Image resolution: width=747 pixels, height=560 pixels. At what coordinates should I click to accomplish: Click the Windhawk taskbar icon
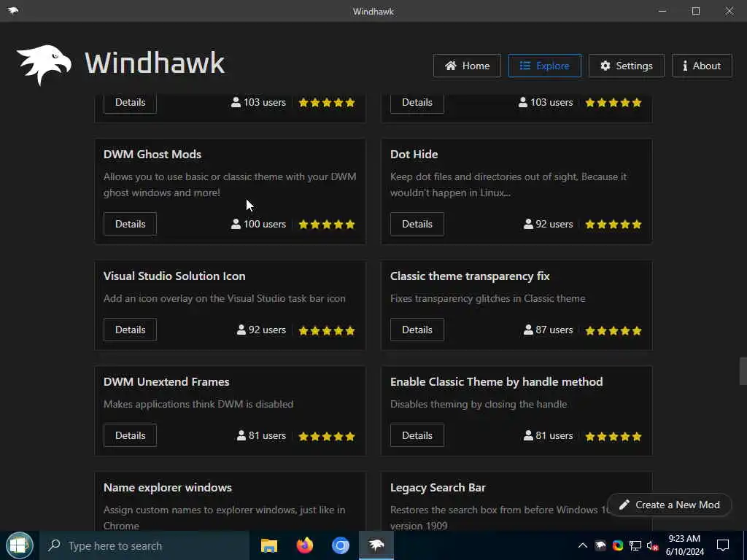pyautogui.click(x=376, y=545)
